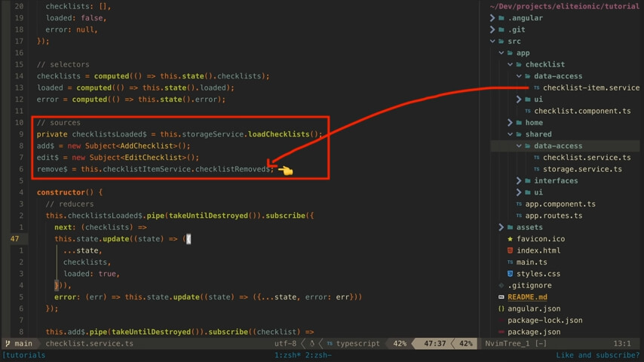Image resolution: width=644 pixels, height=362 pixels.
Task: Open .gitignore in file tree
Action: pyautogui.click(x=529, y=285)
